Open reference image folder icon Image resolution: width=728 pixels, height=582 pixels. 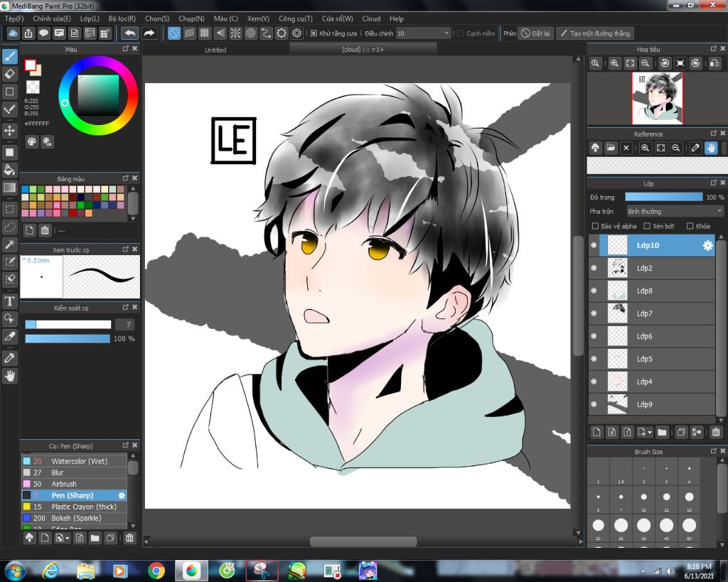click(x=611, y=148)
